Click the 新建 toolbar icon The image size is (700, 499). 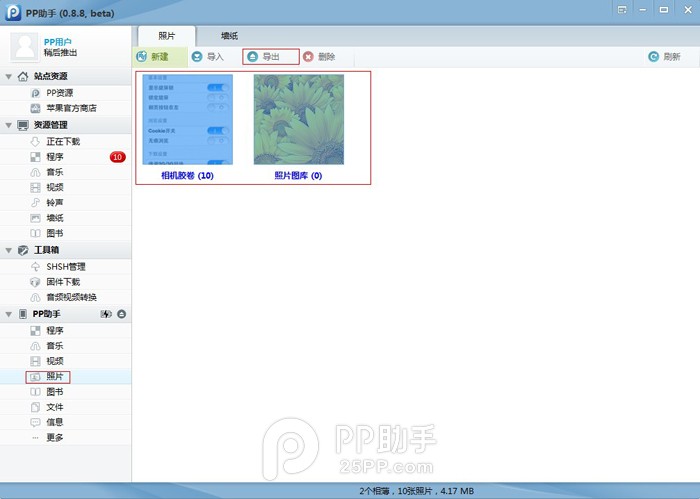142,57
